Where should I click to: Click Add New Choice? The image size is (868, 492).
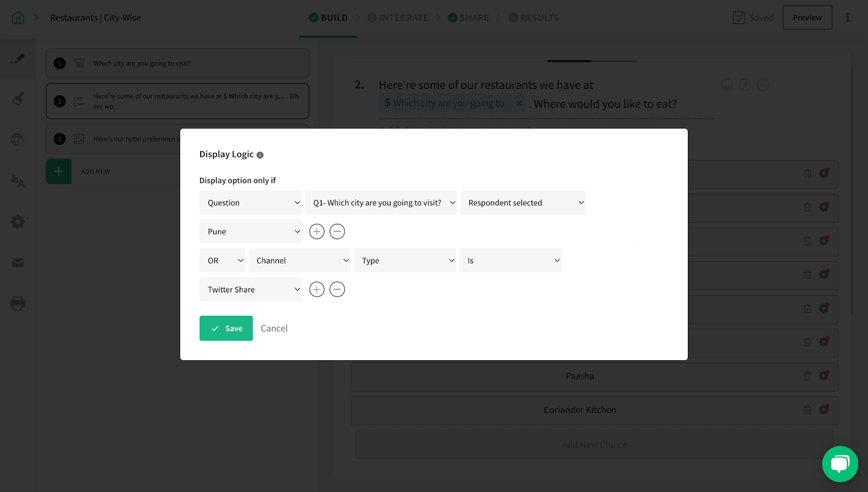(x=595, y=445)
